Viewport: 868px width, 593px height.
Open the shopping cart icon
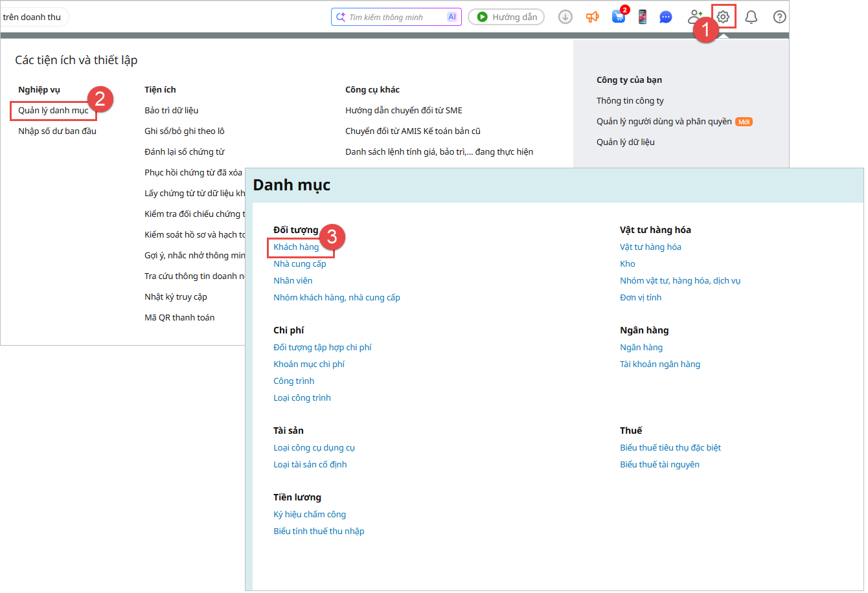(x=618, y=17)
